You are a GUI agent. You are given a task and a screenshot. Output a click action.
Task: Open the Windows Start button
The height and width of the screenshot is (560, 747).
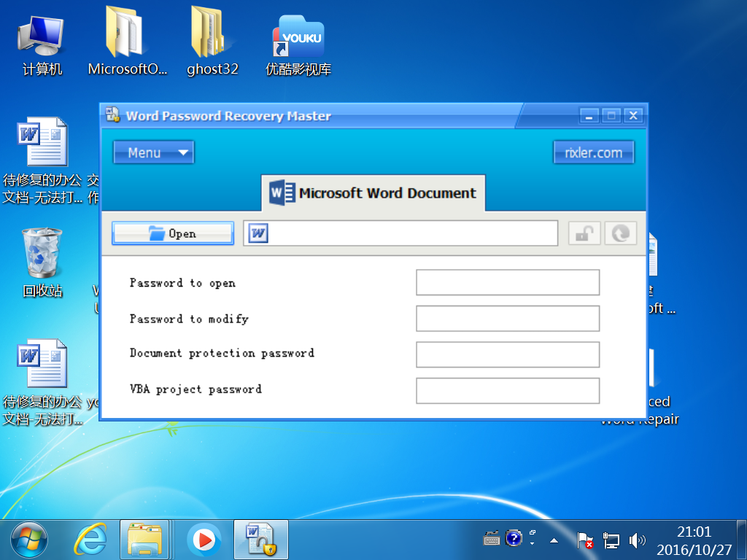coord(29,540)
